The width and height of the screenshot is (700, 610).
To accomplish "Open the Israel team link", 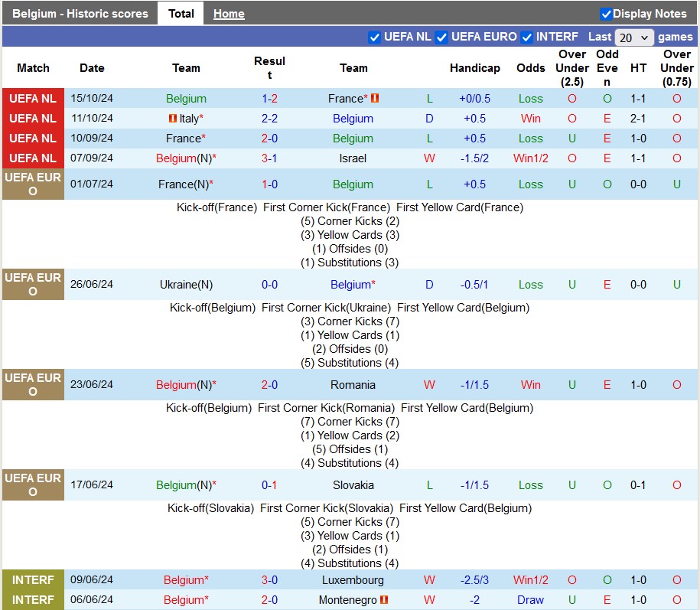I will [x=353, y=158].
